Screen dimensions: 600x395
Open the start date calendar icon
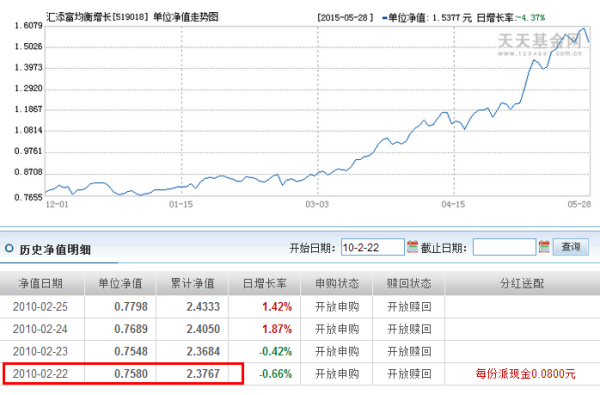(x=412, y=247)
